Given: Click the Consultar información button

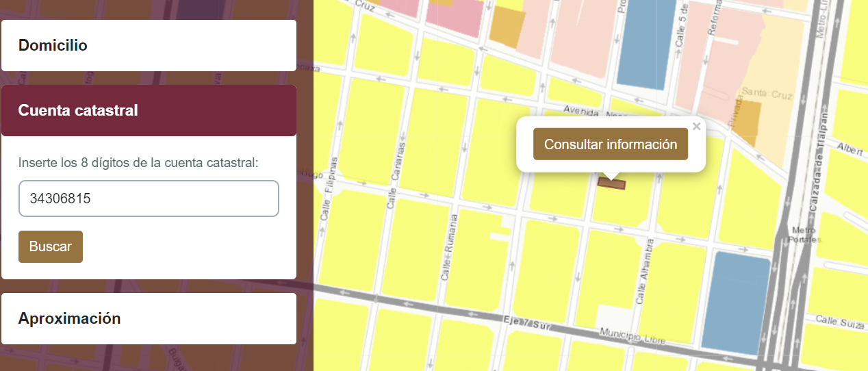Looking at the screenshot, I should pyautogui.click(x=611, y=144).
